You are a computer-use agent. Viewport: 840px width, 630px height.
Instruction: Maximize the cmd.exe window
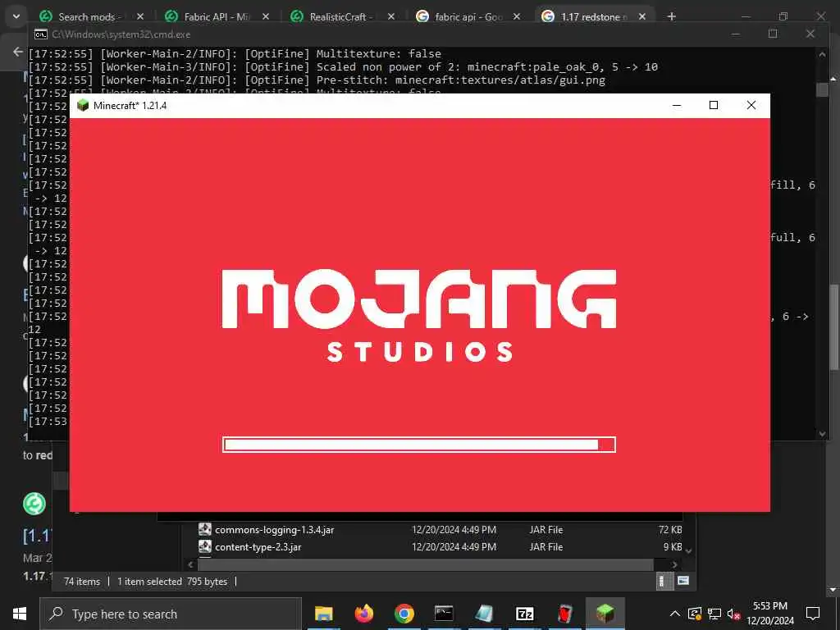[773, 34]
